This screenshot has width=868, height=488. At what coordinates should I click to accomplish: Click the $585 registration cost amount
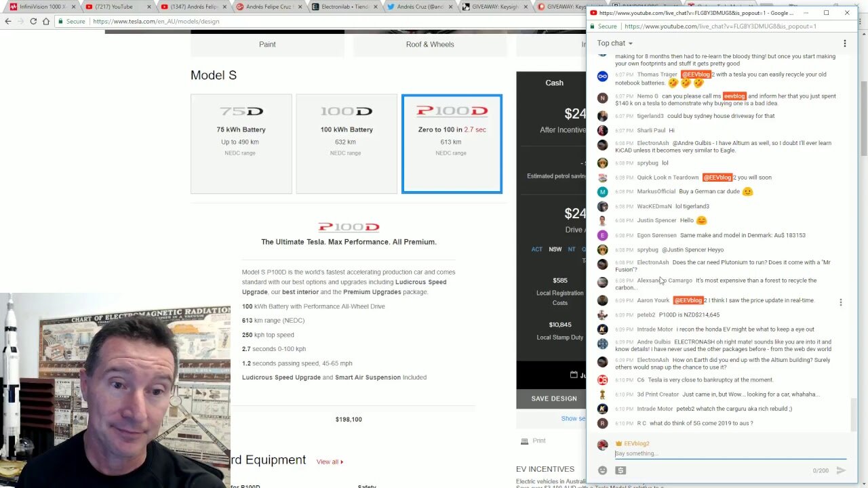click(x=560, y=281)
